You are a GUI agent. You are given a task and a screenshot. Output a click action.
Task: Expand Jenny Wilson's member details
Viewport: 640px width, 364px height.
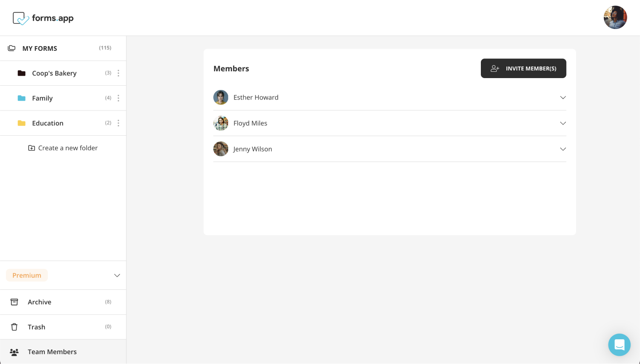point(563,149)
